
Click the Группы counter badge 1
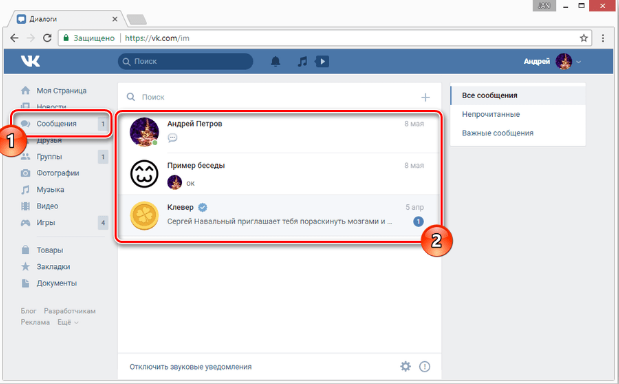coord(103,157)
